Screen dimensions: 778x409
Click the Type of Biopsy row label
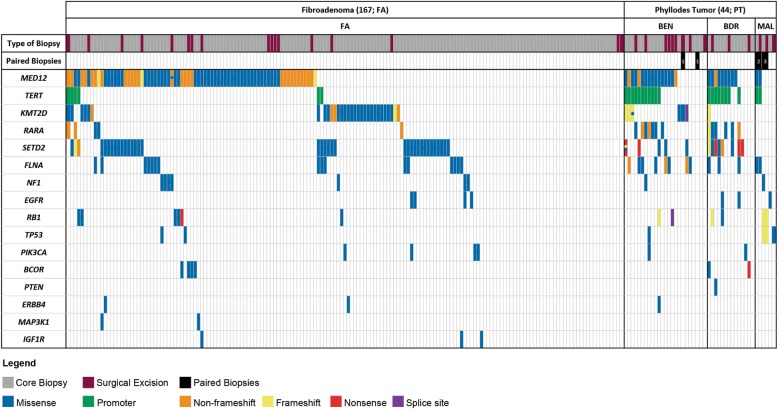click(x=32, y=44)
